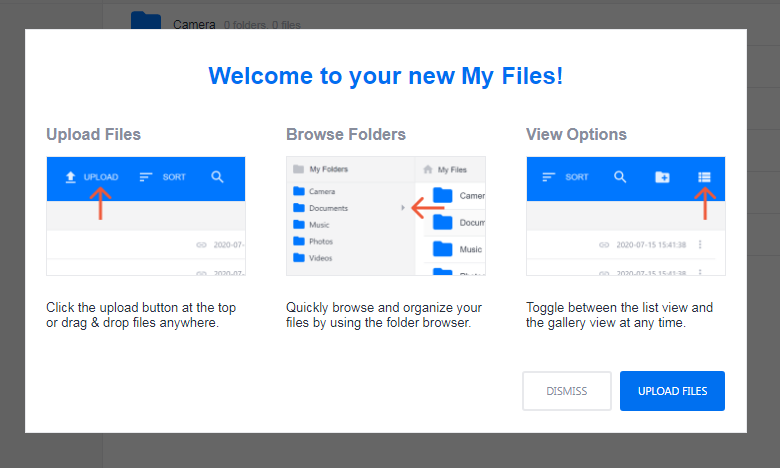Screen dimensions: 780x468
Task: Click the 'Welcome to your new My Files!' heading
Action: click(x=386, y=76)
